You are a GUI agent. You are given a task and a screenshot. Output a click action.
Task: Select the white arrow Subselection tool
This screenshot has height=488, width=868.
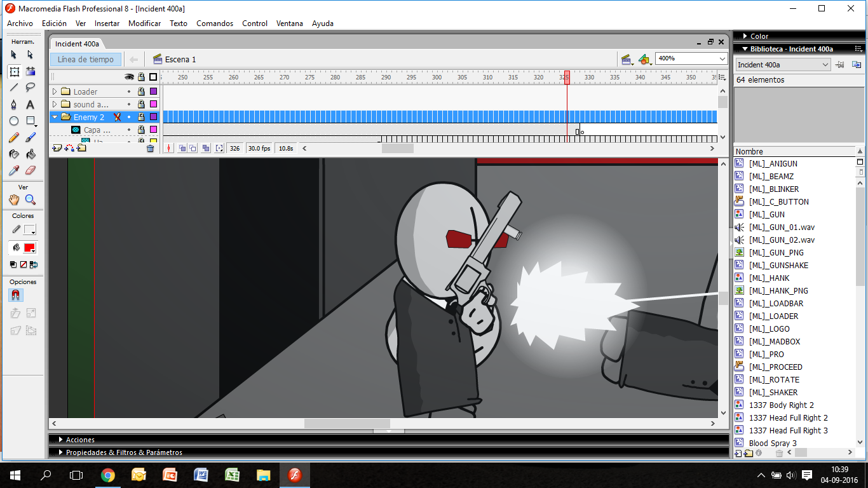tap(30, 55)
